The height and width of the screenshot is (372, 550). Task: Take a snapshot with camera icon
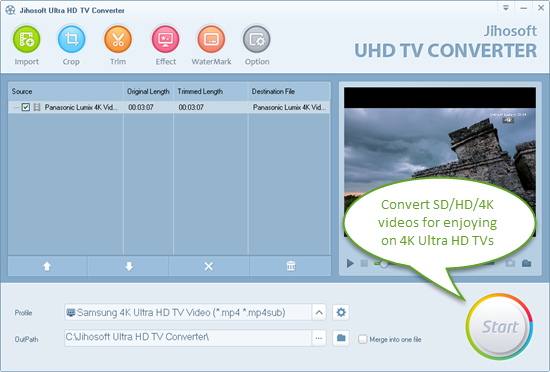[510, 263]
